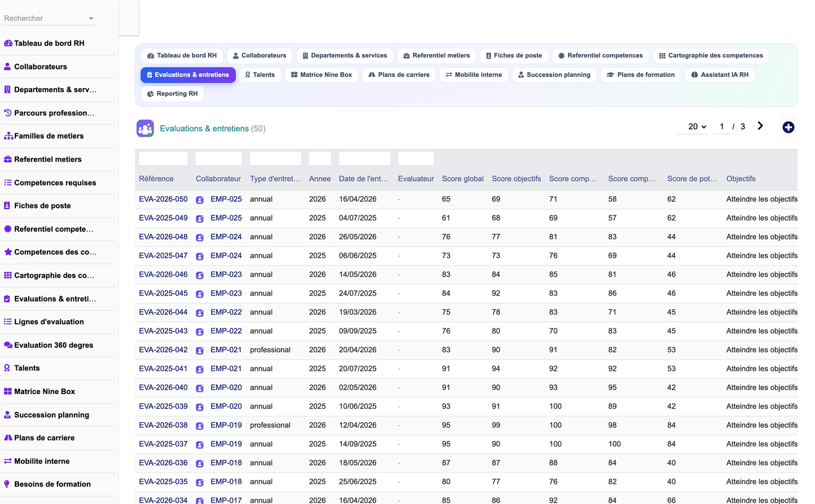
Task: Open the Cartographie des competences tab
Action: coord(711,56)
